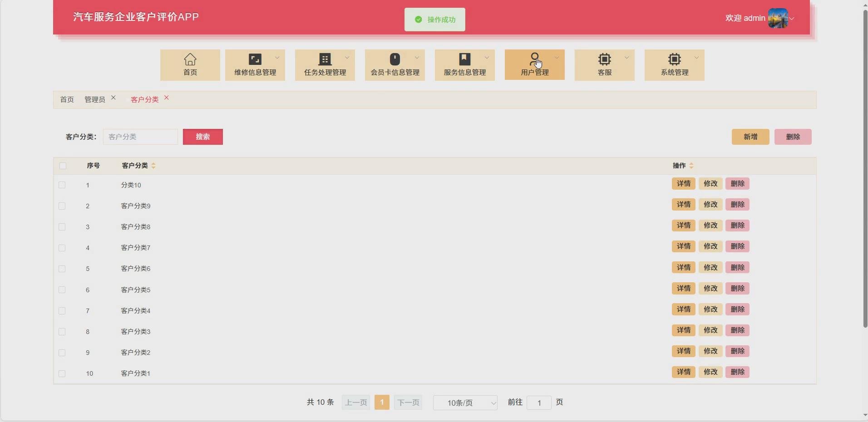Expand the 用户管理 dropdown arrow

tap(557, 57)
